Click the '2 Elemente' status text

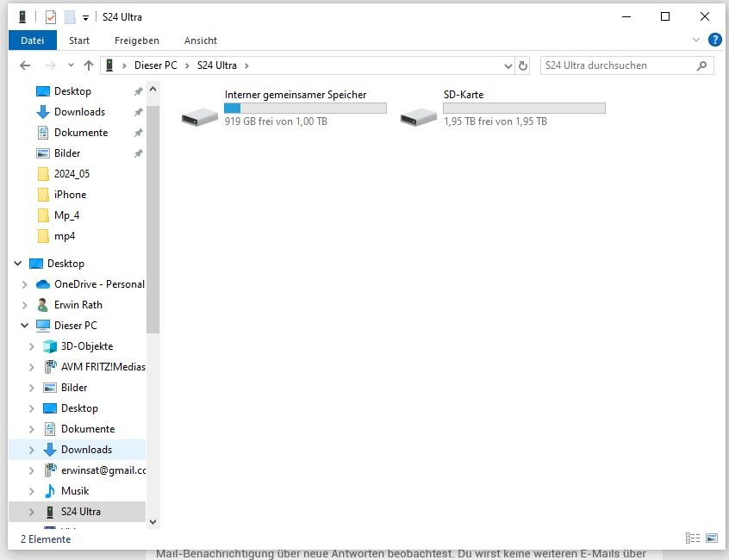(x=46, y=539)
